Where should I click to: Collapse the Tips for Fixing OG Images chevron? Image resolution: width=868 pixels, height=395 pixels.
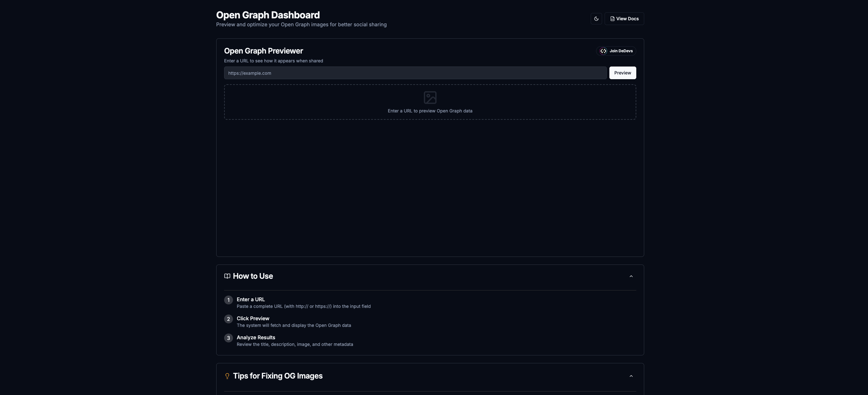coord(631,376)
